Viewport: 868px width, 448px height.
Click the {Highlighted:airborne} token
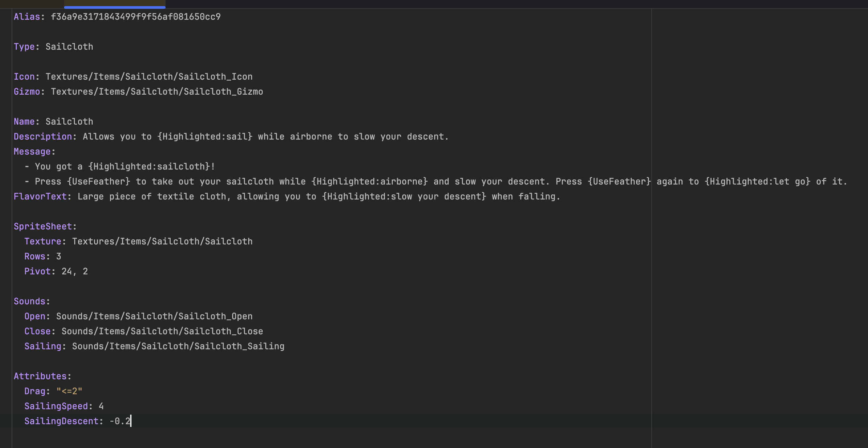pos(370,181)
